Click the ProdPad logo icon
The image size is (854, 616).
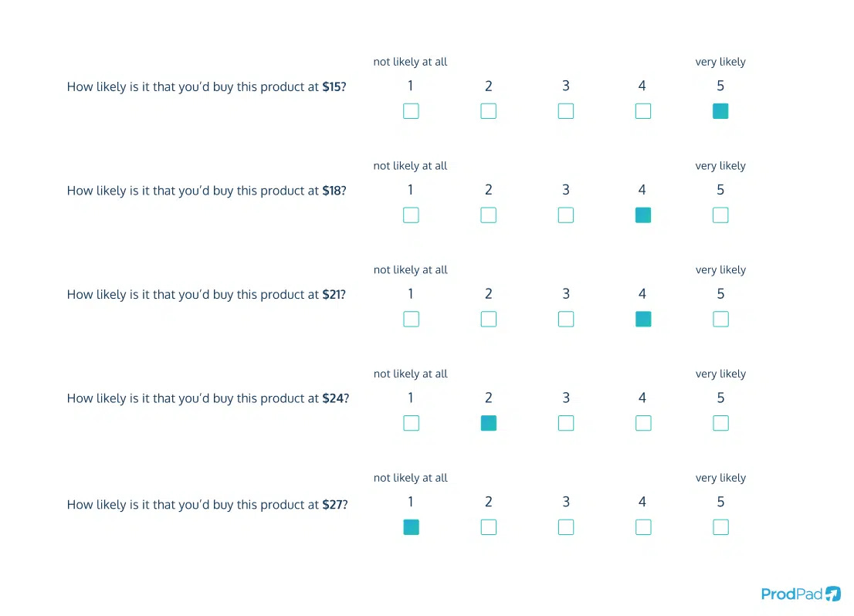tap(832, 593)
